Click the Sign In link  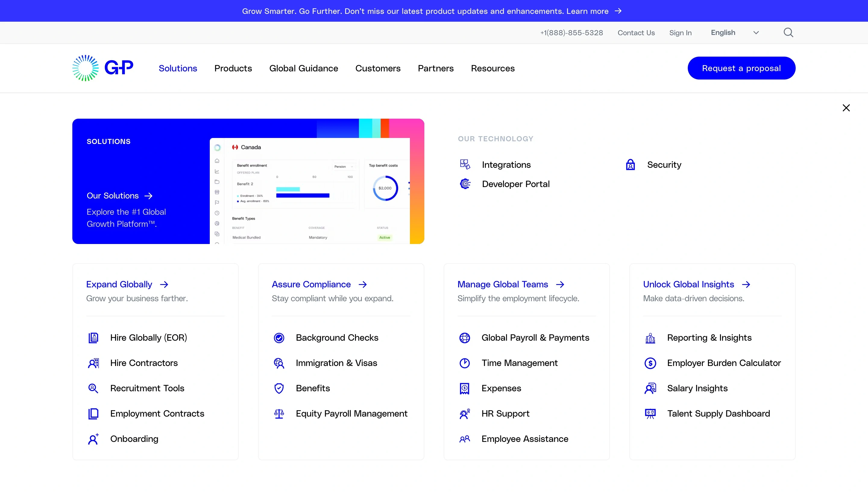tap(680, 32)
